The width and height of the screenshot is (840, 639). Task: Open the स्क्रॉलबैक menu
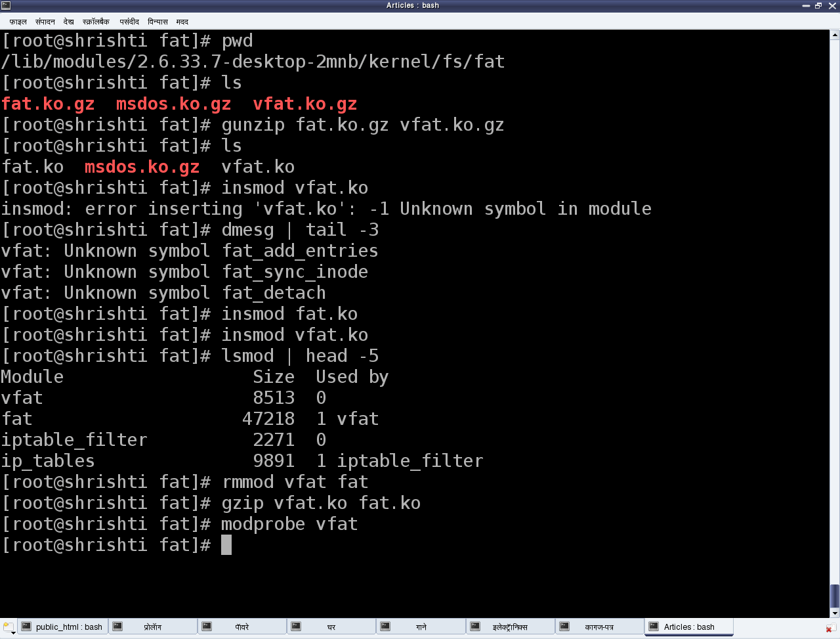tap(97, 22)
